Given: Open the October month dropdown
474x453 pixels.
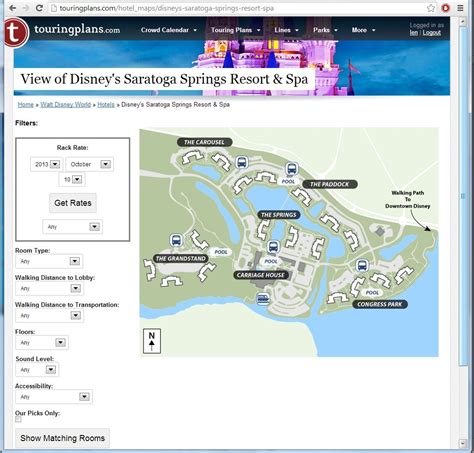Looking at the screenshot, I should coord(90,164).
